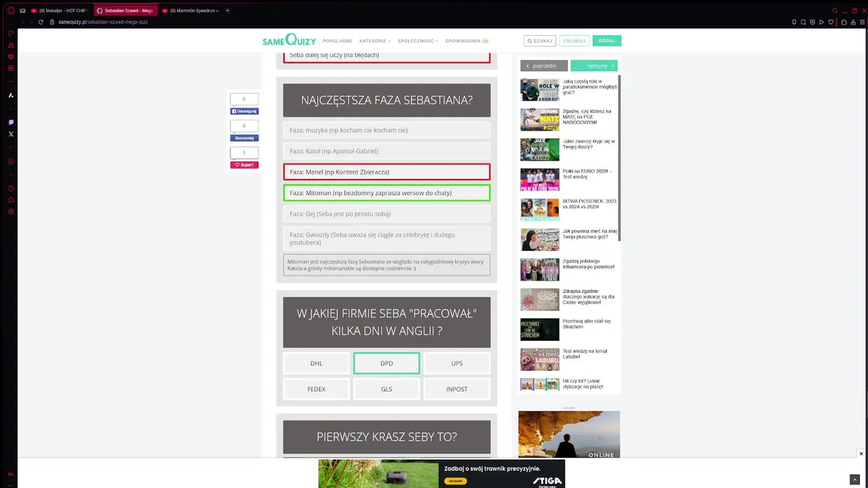Go back with the browser back arrow
This screenshot has height=488, width=868.
pyautogui.click(x=22, y=22)
